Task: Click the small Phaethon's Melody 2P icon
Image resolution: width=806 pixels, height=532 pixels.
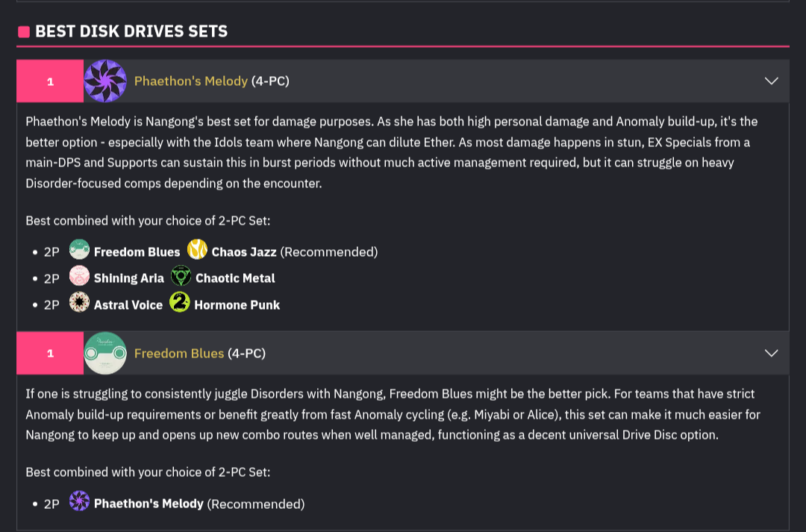Action: point(79,502)
